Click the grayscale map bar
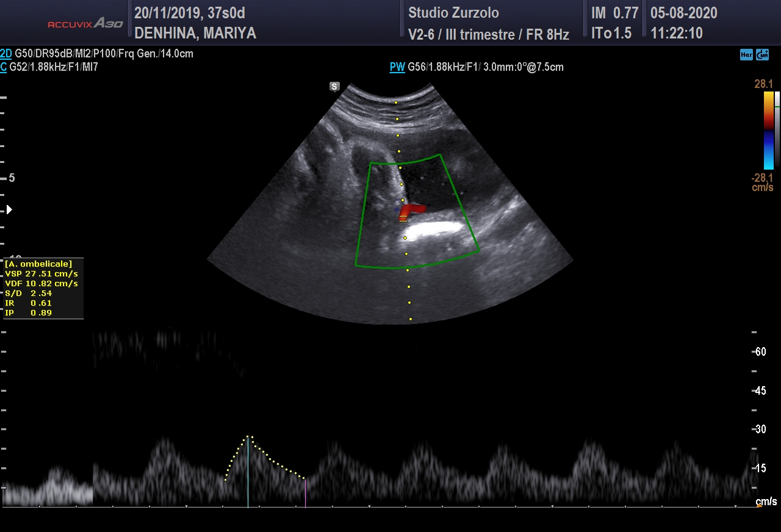 pyautogui.click(x=777, y=130)
